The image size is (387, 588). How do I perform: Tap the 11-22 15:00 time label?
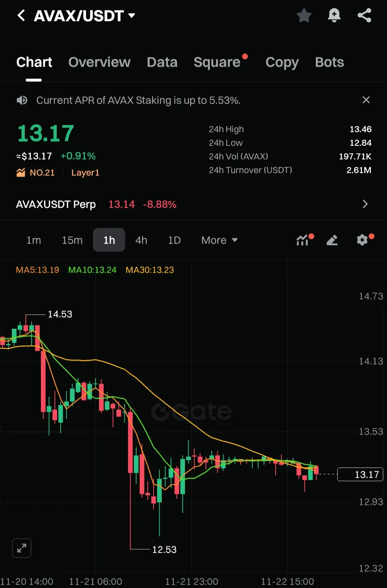(x=287, y=582)
